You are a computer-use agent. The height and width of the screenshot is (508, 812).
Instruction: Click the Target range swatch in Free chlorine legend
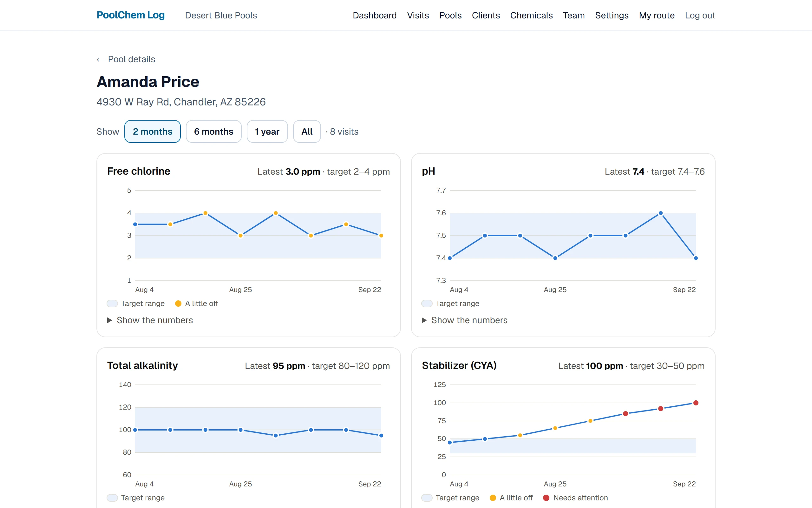pos(112,304)
